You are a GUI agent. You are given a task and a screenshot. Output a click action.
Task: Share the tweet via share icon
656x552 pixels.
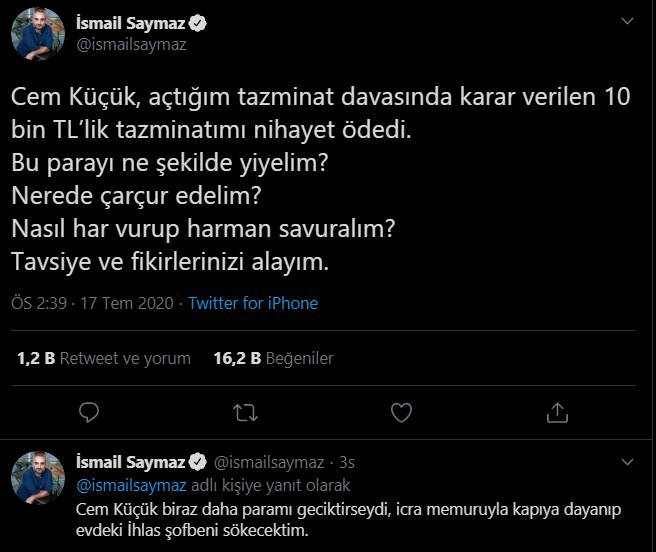(x=558, y=412)
